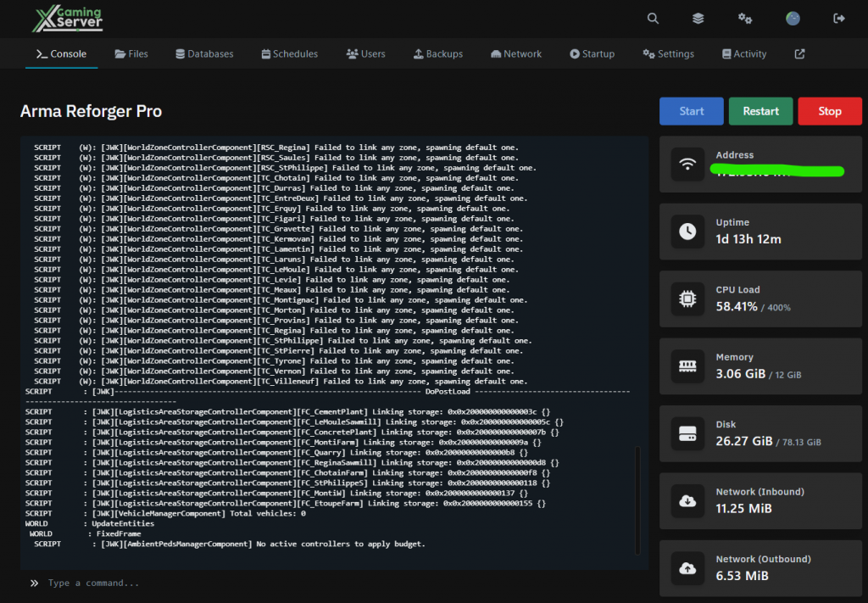
Task: Switch to the Console tab
Action: [x=61, y=53]
